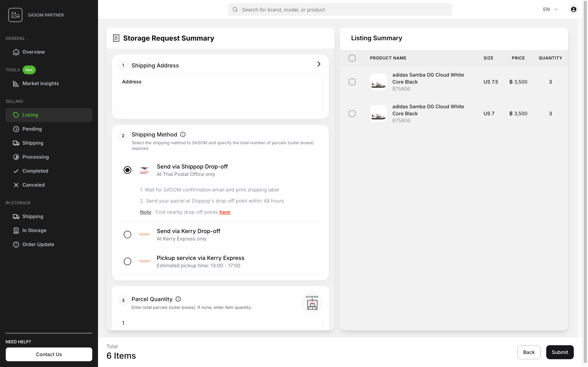
Task: Click the SASOM Partner logo
Action: point(15,15)
